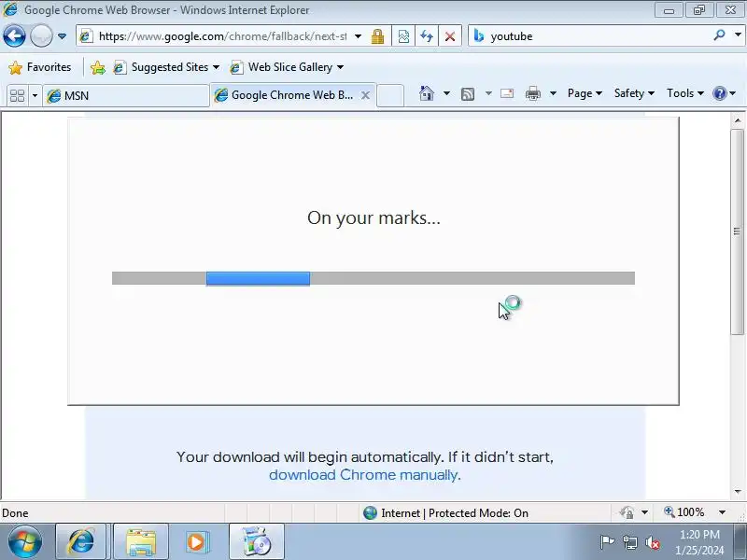Click the muted volume tray icon
This screenshot has height=560, width=747.
pos(652,542)
